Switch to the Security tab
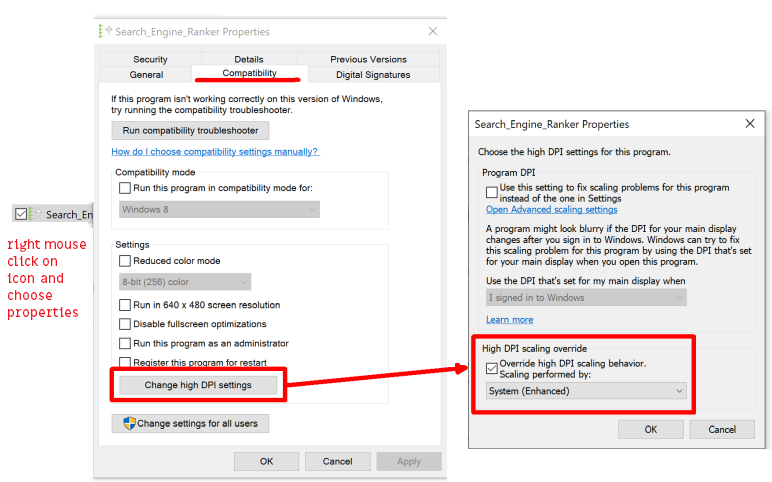The image size is (772, 482). pyautogui.click(x=150, y=59)
